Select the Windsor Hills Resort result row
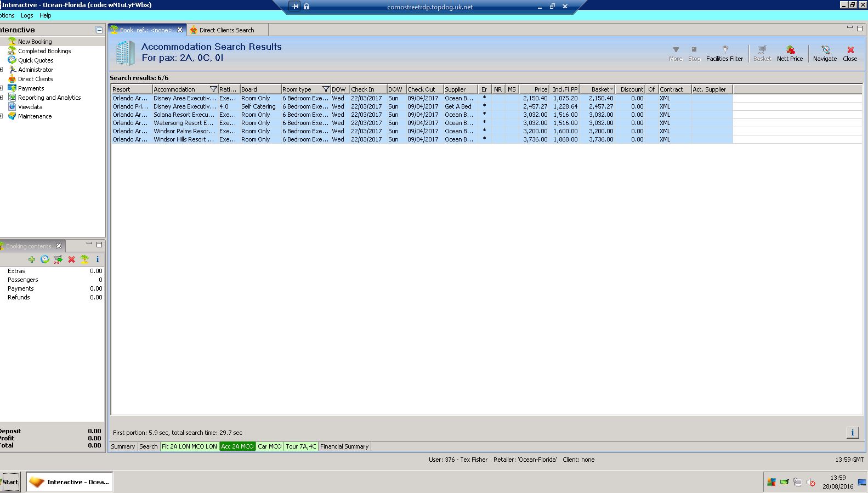 422,139
